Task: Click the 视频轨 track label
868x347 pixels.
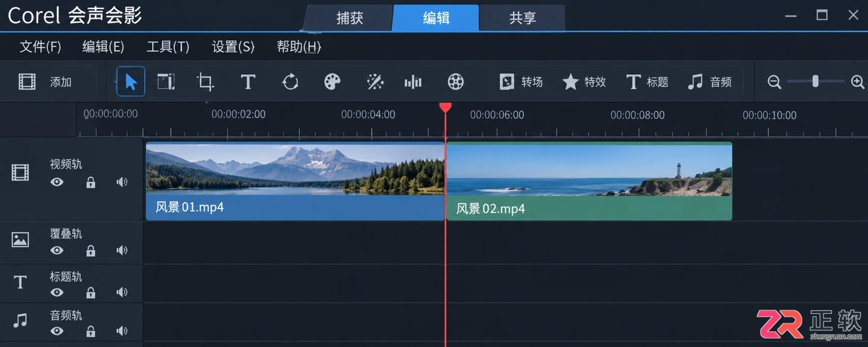Action: (x=66, y=164)
